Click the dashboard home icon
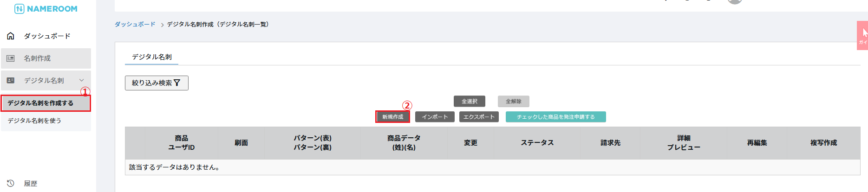Screen dimensions: 868x192 tap(11, 36)
